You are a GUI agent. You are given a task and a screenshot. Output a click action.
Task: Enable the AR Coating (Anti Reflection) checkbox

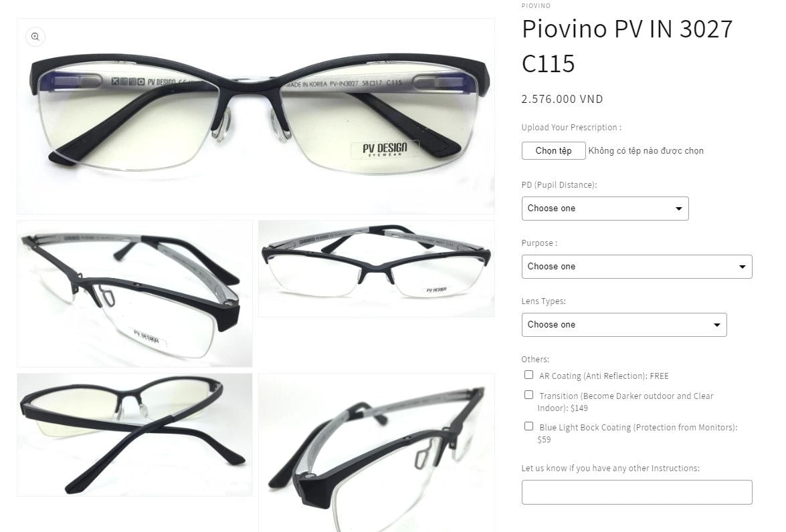tap(529, 375)
